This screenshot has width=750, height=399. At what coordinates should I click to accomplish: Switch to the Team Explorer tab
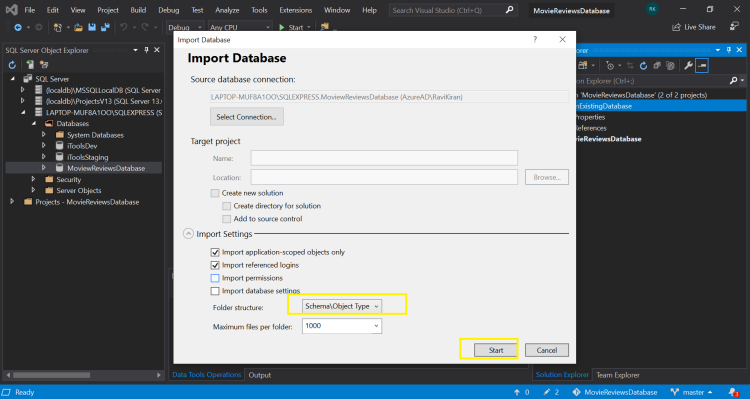point(618,375)
